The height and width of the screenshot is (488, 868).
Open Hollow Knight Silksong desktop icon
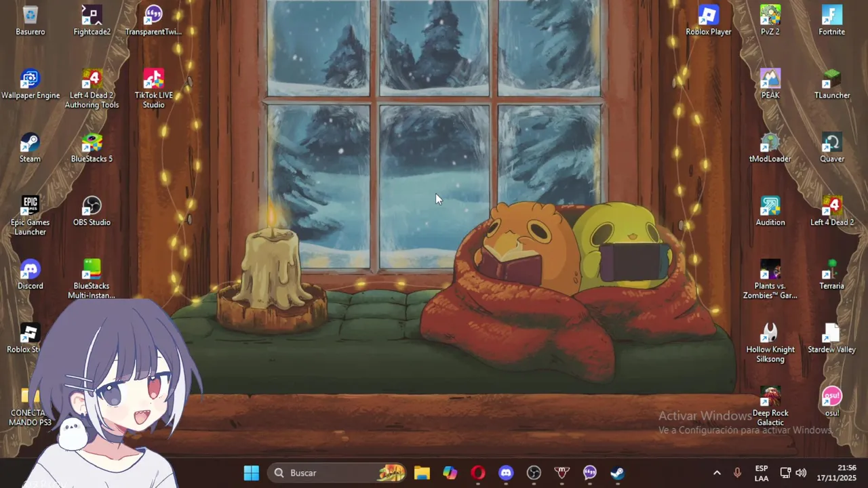coord(770,343)
